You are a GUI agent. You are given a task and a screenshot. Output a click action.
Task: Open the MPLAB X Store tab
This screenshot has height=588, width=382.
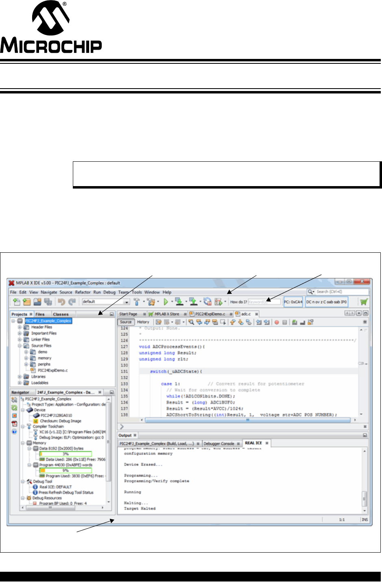click(x=166, y=314)
